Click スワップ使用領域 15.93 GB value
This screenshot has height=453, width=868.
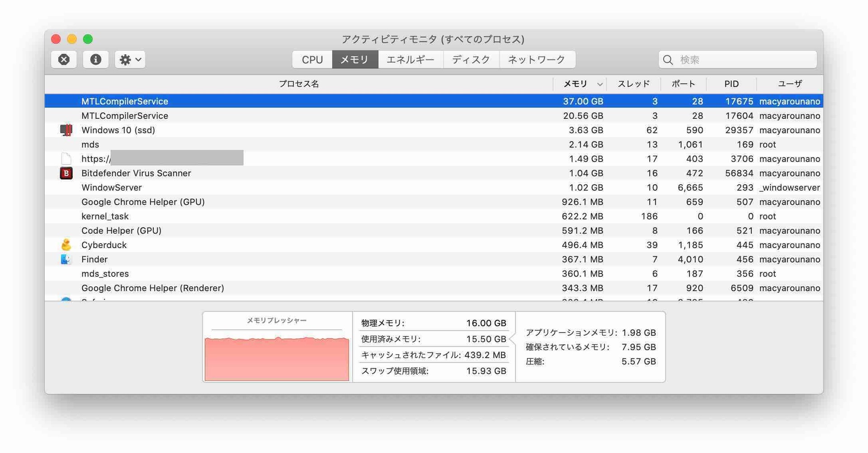point(486,371)
